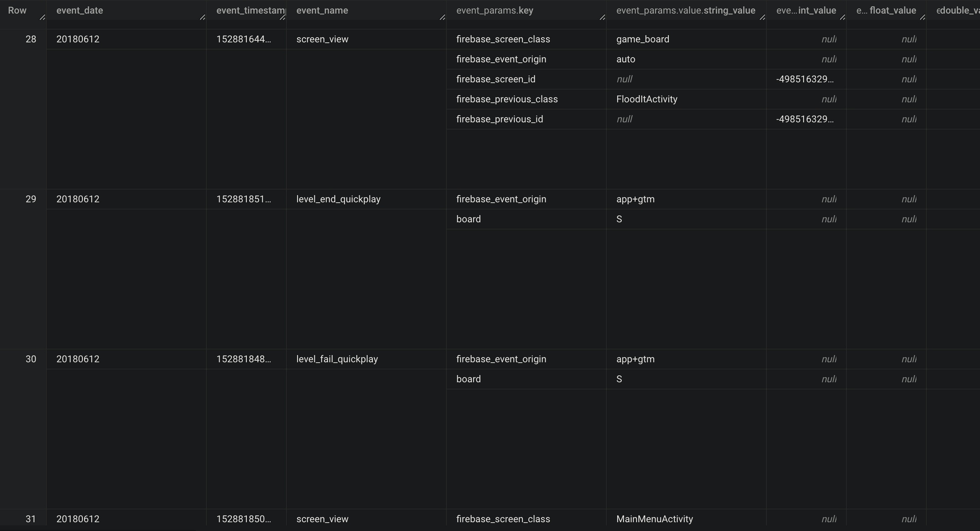Click resize handle of event_timestamp column header
The height and width of the screenshot is (531, 980).
pos(282,17)
